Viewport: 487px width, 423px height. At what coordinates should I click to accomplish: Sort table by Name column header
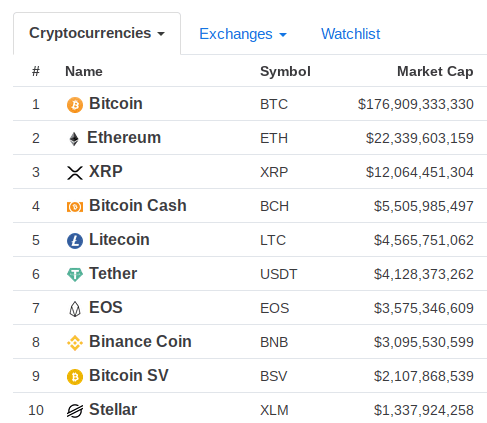[x=84, y=71]
